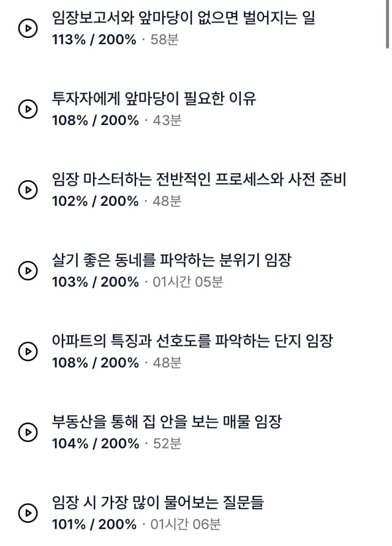The image size is (392, 546).
Task: Select title '아파트의 특징과 선호도를 파악하는 단지 임장'
Action: (x=192, y=341)
